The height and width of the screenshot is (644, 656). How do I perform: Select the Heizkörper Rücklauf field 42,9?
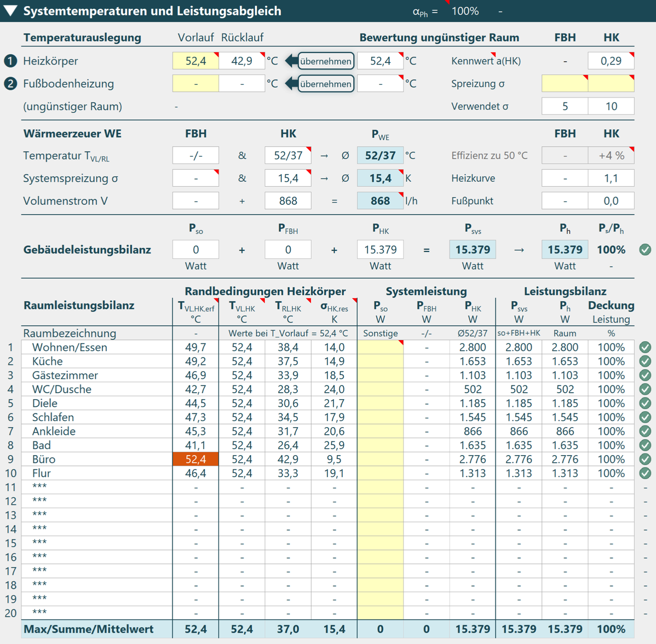[242, 61]
